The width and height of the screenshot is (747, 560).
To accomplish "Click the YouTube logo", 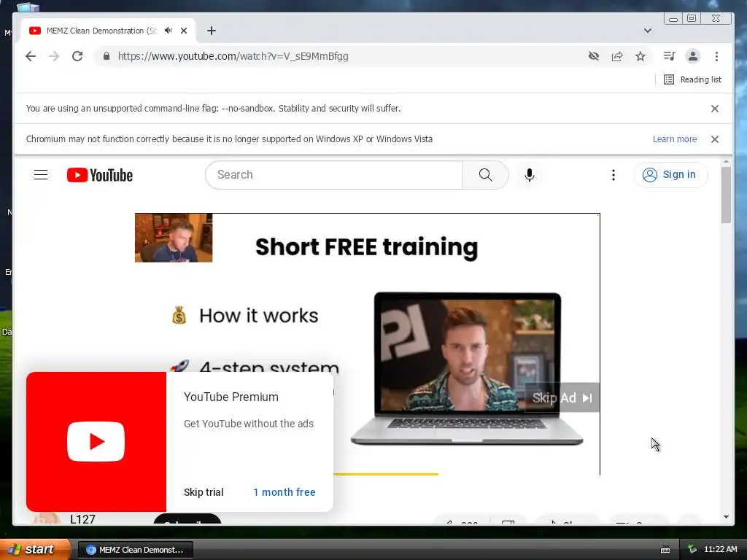I will pos(99,175).
